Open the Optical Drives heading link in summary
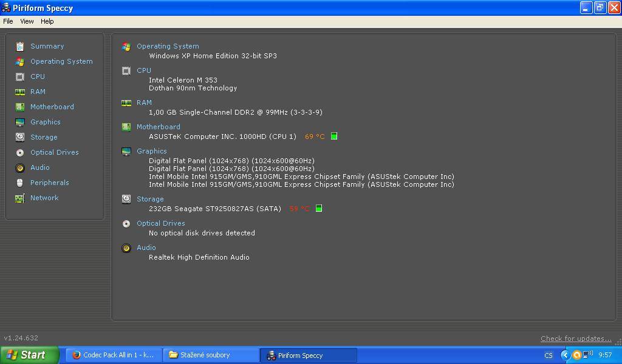This screenshot has width=622, height=364. (160, 223)
